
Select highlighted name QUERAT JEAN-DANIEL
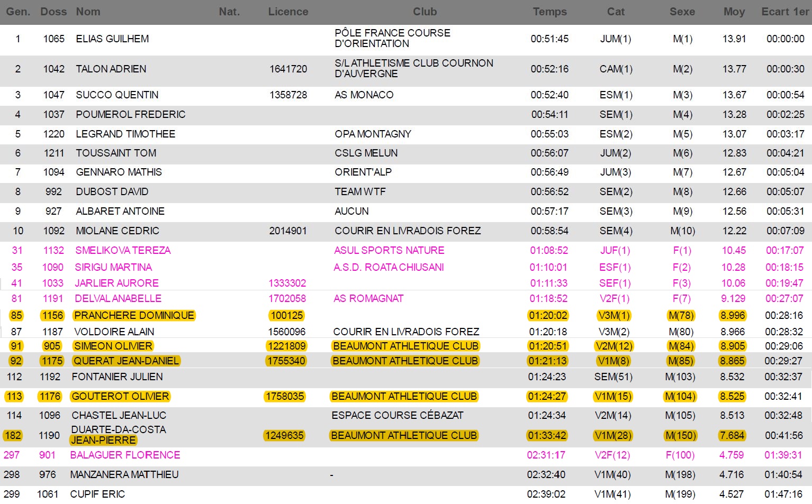point(127,361)
